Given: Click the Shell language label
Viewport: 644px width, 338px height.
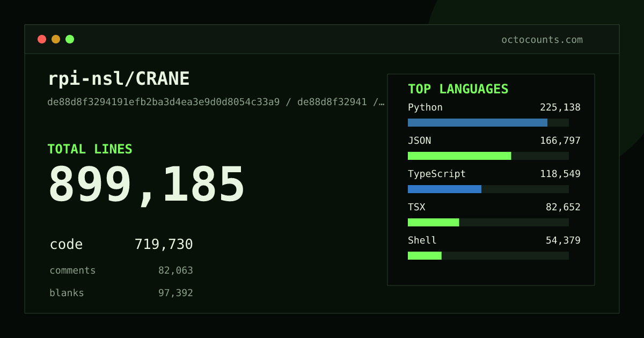Looking at the screenshot, I should [x=422, y=240].
